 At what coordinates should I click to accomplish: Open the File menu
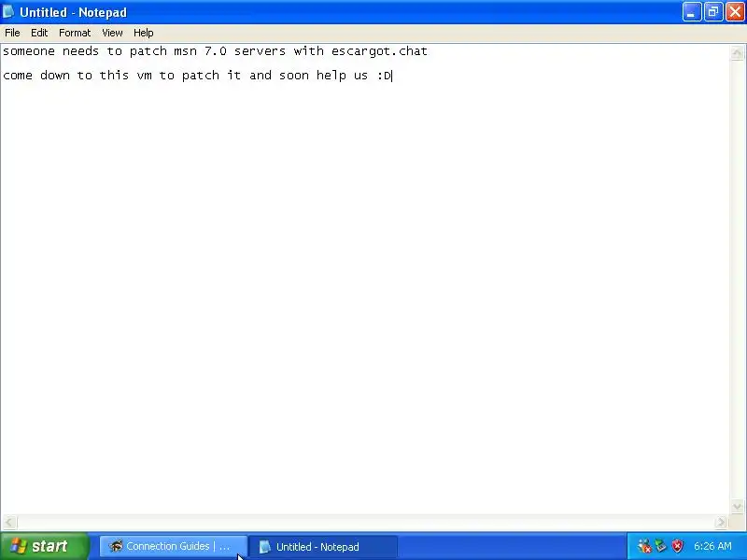[x=12, y=33]
